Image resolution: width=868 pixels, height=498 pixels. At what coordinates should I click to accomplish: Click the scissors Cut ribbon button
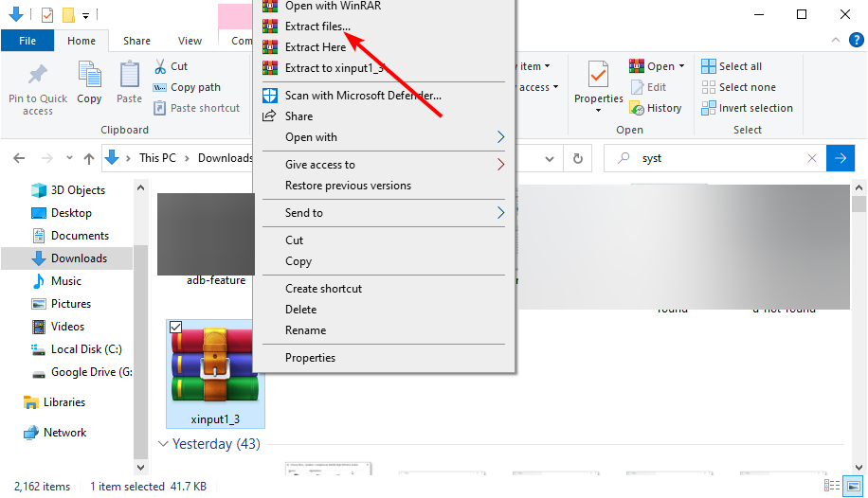[x=172, y=66]
